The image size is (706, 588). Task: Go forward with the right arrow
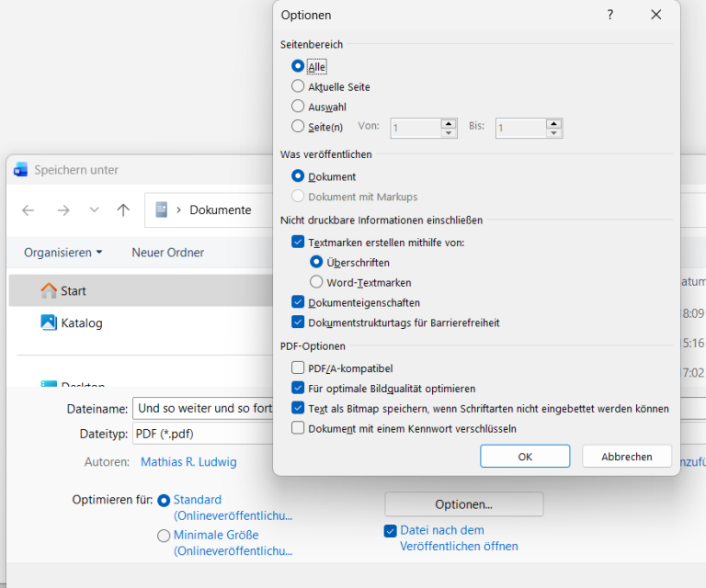pyautogui.click(x=63, y=210)
